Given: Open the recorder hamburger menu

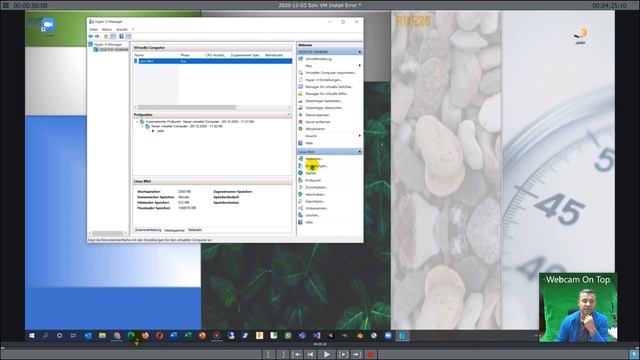Looking at the screenshot, I should pos(6,5).
